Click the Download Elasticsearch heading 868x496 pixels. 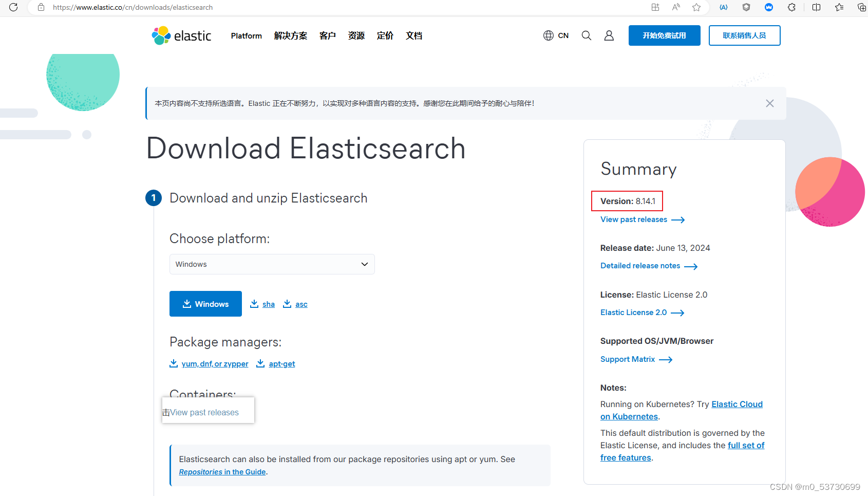[306, 149]
